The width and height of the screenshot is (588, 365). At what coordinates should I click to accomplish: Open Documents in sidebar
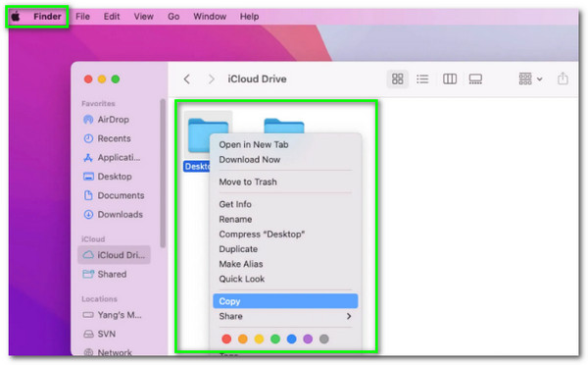tap(114, 195)
